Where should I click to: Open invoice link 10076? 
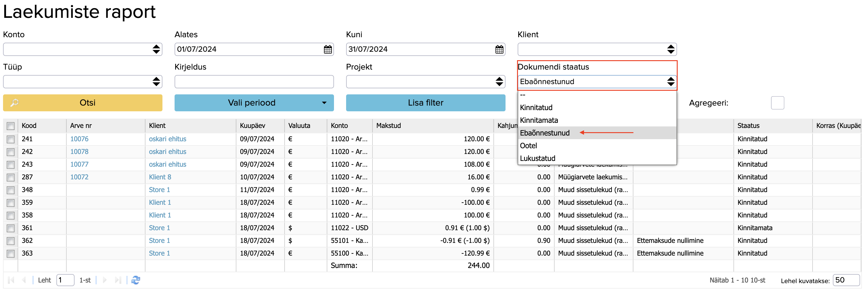coord(79,139)
